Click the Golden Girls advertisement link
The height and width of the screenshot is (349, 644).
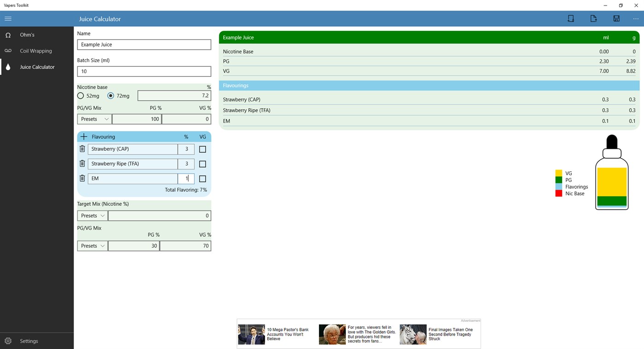[359, 334]
